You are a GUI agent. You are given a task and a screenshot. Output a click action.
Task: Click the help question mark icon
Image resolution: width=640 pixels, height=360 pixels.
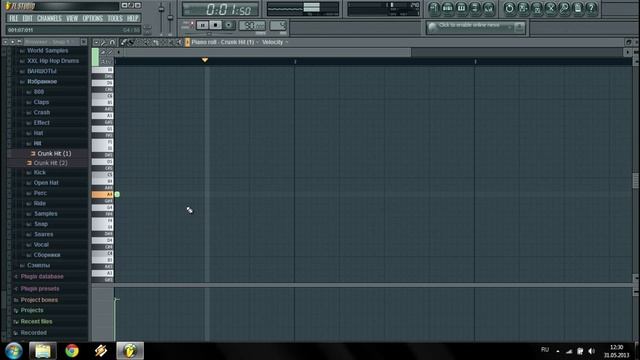click(x=591, y=9)
